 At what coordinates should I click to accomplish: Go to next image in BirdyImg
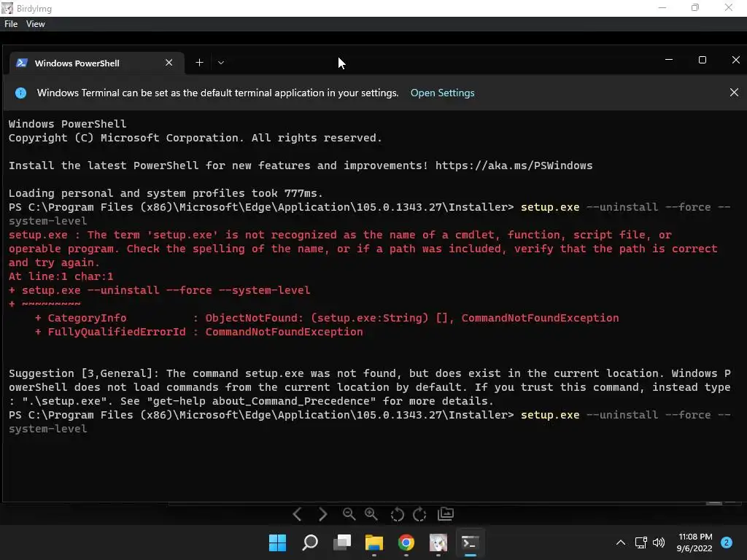pyautogui.click(x=322, y=514)
